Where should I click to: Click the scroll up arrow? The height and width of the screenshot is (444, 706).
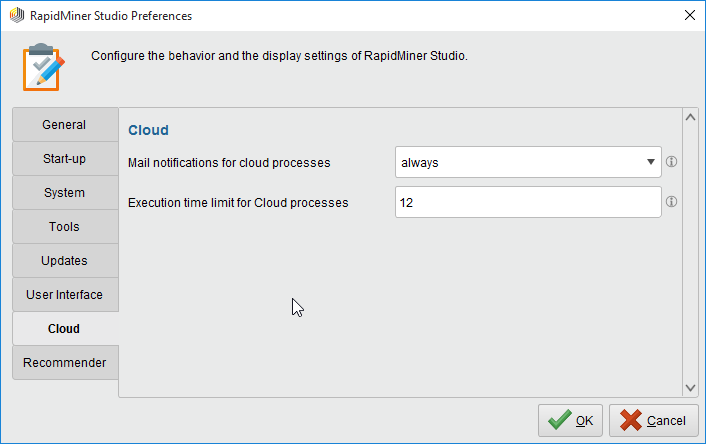(690, 117)
